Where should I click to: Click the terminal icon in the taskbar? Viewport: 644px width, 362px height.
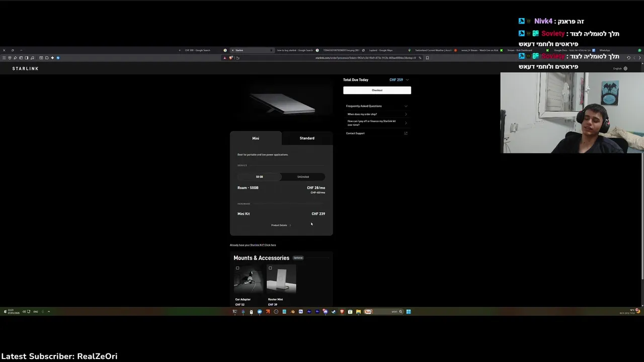pyautogui.click(x=234, y=312)
